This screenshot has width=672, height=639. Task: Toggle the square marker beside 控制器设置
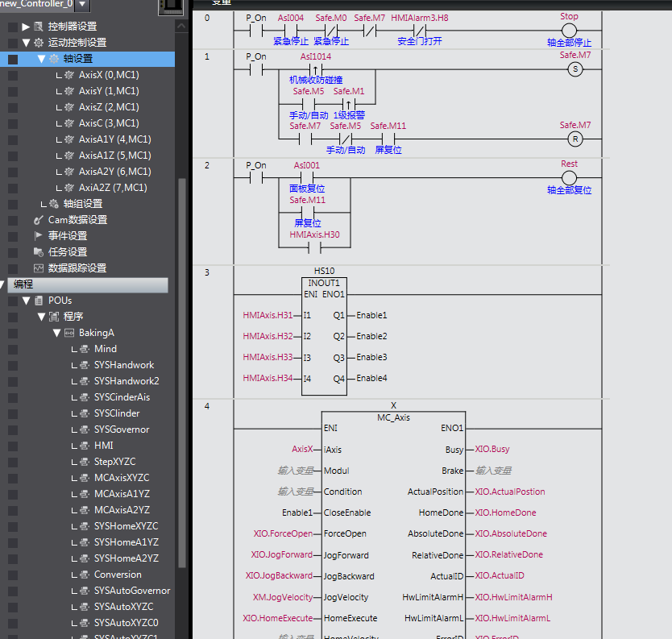[13, 27]
